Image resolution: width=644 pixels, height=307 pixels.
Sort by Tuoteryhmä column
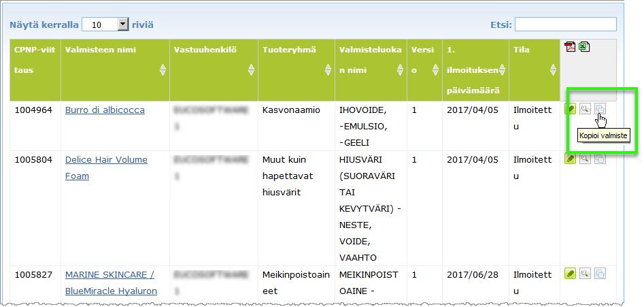coord(328,70)
